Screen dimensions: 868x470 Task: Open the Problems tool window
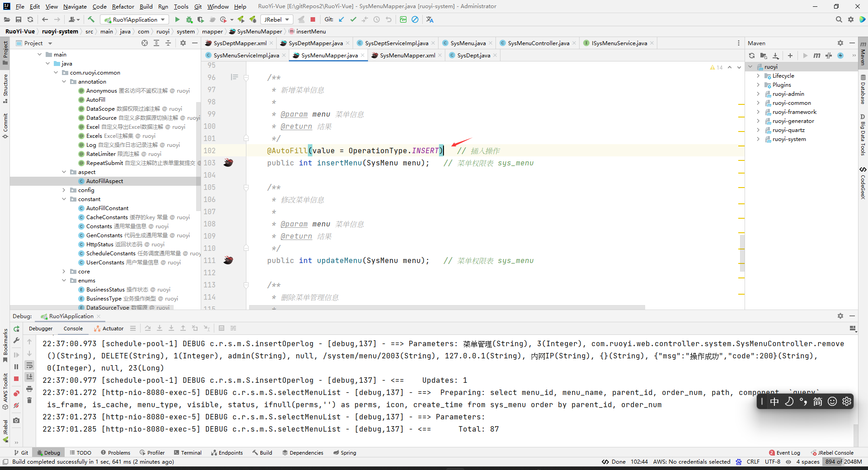[x=115, y=452]
